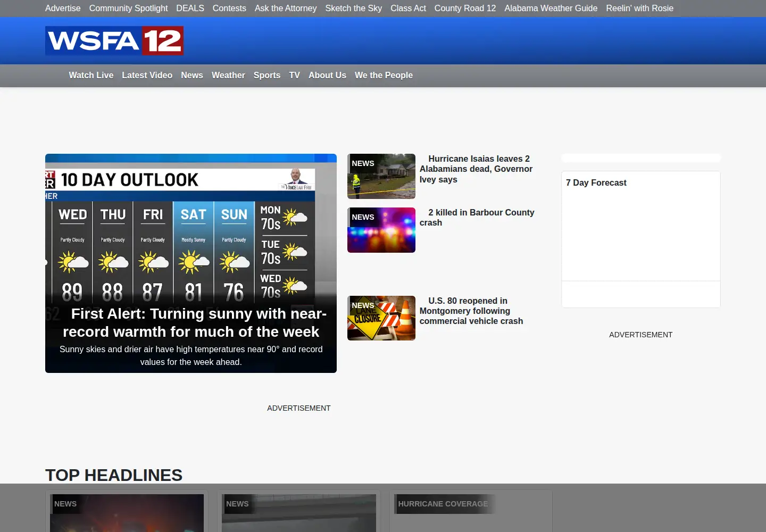The height and width of the screenshot is (532, 766).
Task: Select Latest Video menu item
Action: tap(147, 76)
